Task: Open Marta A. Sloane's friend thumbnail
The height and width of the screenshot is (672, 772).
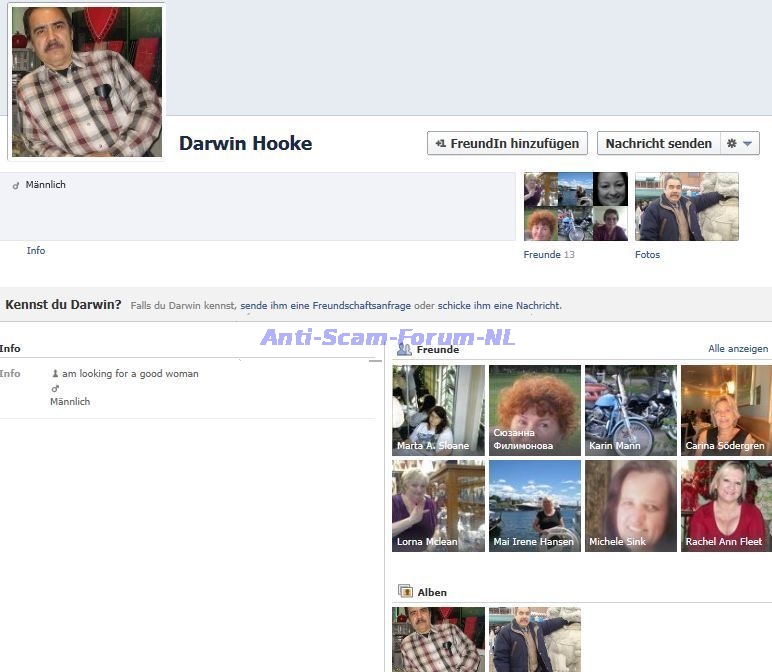Action: (x=438, y=410)
